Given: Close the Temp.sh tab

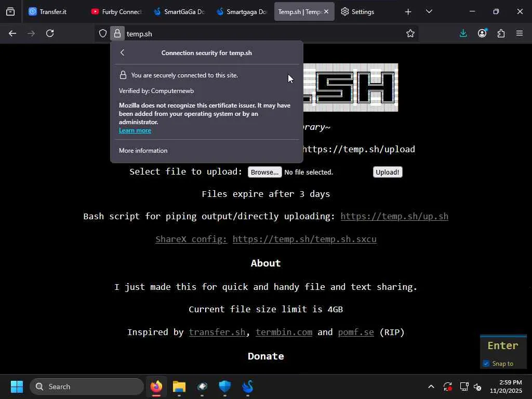Looking at the screenshot, I should 326,11.
